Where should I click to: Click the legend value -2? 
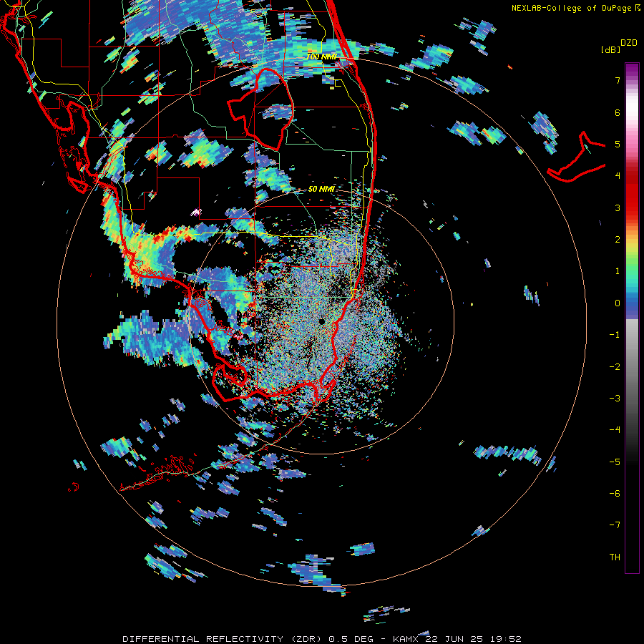[615, 366]
